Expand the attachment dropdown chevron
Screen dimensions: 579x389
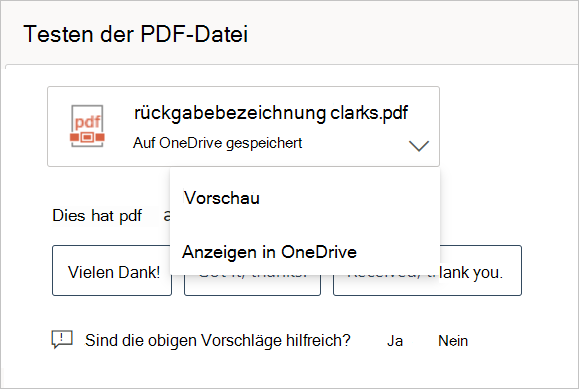pyautogui.click(x=419, y=146)
